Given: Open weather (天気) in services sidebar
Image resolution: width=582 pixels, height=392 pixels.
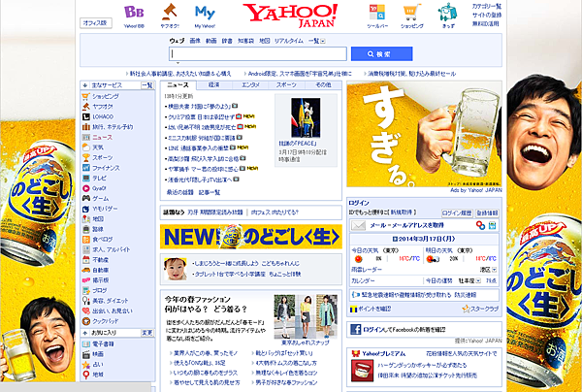Looking at the screenshot, I should [98, 147].
